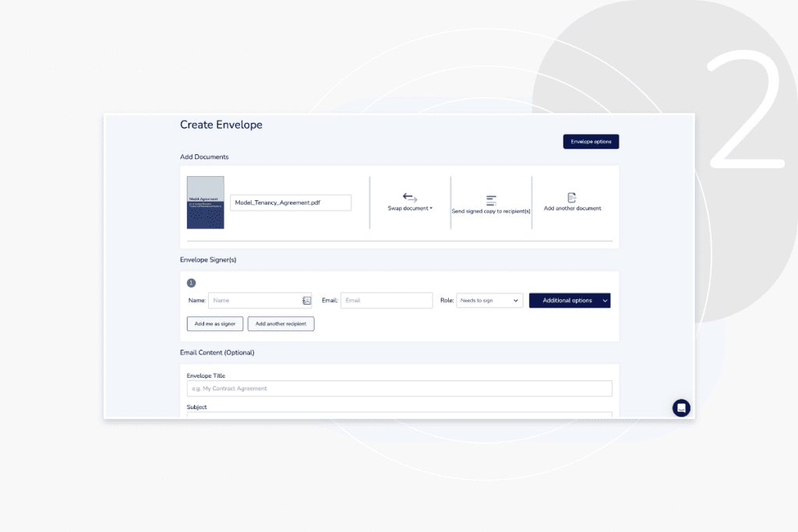Click the signer number 1 badge
Image resolution: width=798 pixels, height=532 pixels.
(192, 283)
